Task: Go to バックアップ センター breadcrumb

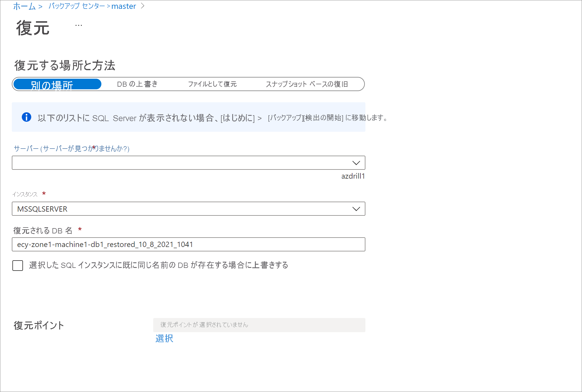Action: coord(77,6)
